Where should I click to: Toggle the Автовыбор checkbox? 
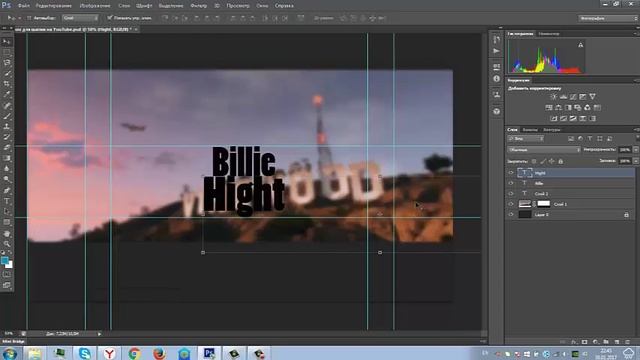click(29, 18)
